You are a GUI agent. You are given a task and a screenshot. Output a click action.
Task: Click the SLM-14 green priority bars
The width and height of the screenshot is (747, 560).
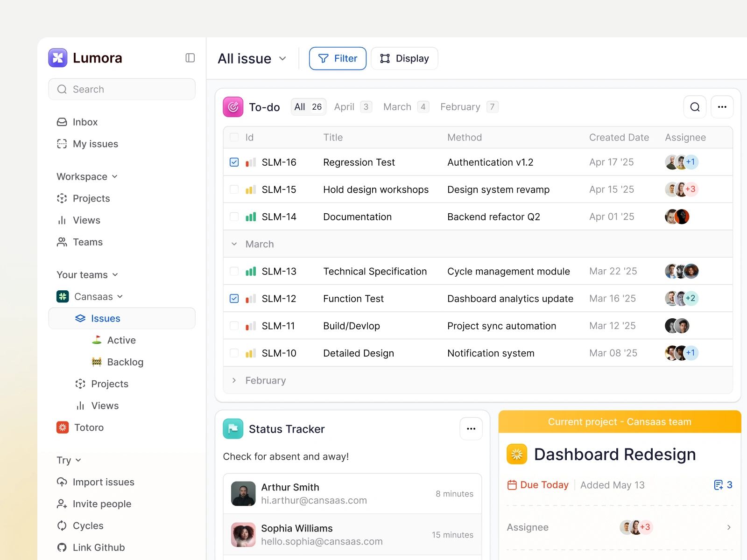coord(251,217)
